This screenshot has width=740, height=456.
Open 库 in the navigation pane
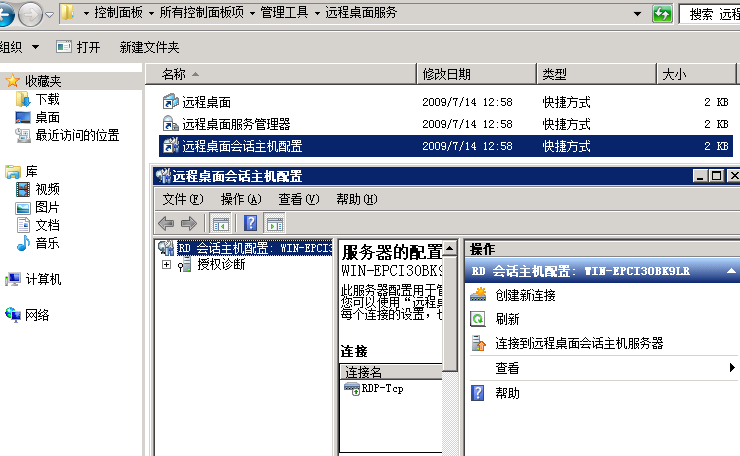point(32,171)
